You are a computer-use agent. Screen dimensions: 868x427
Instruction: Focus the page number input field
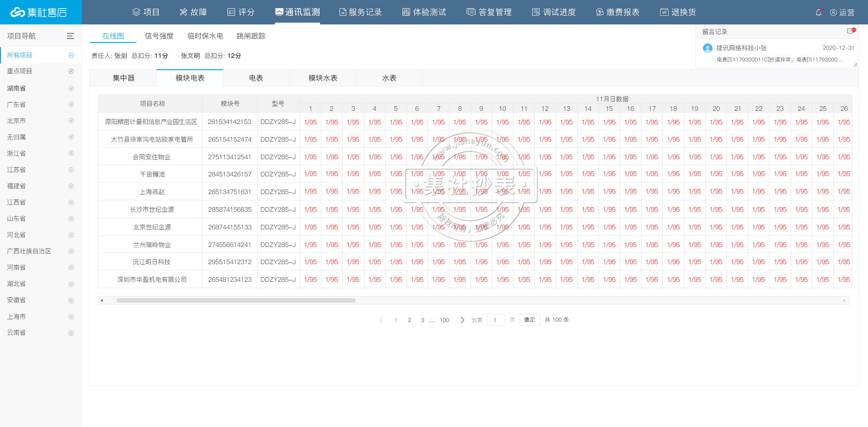(x=495, y=320)
